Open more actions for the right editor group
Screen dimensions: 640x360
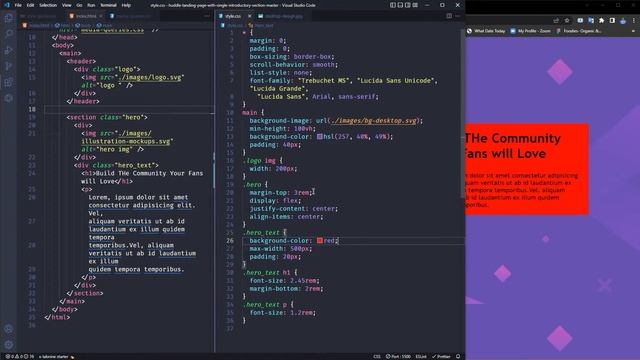point(458,16)
